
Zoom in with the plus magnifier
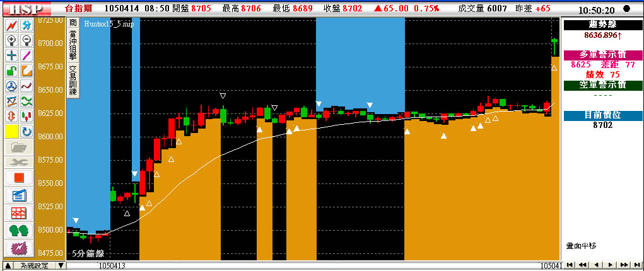12,40
